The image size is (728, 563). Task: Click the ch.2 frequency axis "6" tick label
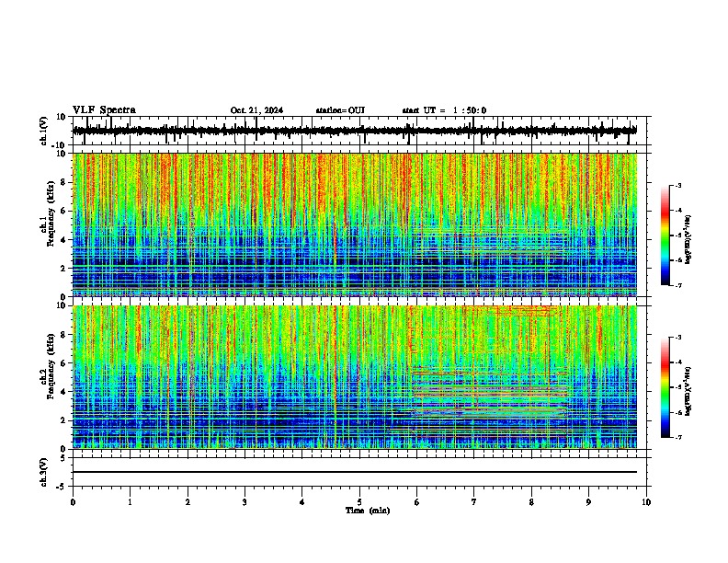coord(64,362)
